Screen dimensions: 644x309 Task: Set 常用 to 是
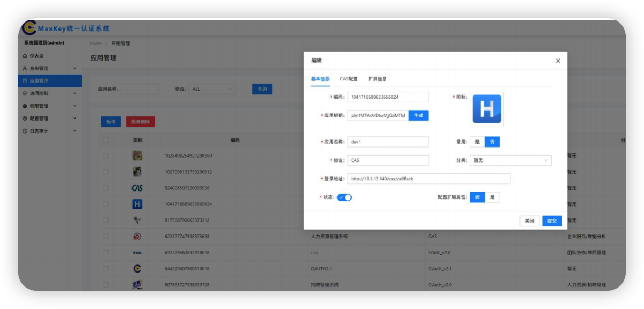(x=477, y=142)
